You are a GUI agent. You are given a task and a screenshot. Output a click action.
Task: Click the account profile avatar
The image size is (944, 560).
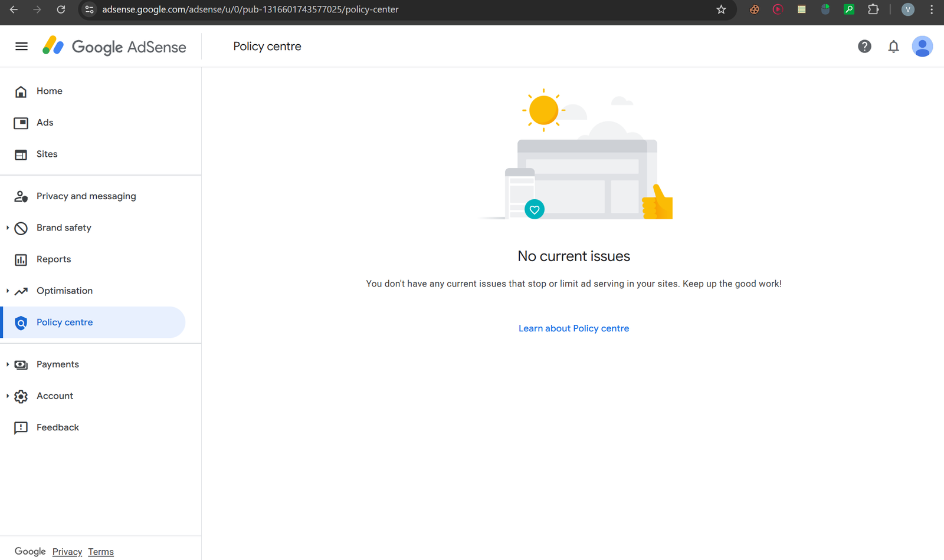click(x=922, y=47)
